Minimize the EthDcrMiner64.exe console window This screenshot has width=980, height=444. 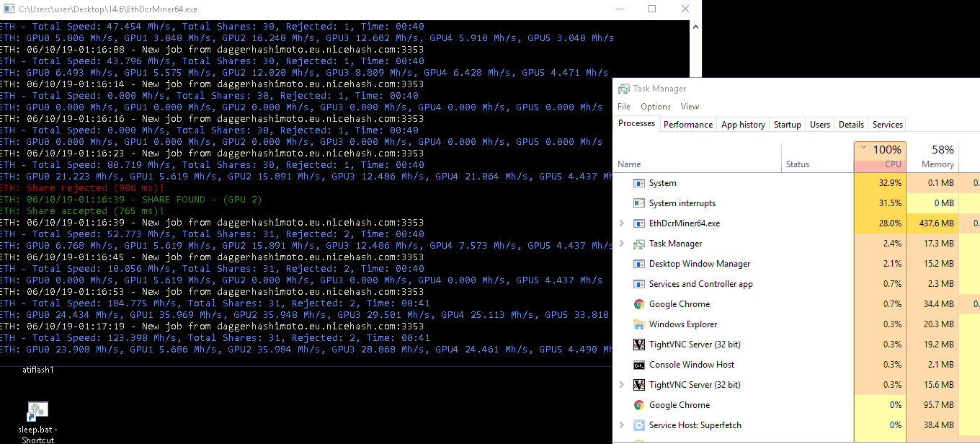pos(619,9)
